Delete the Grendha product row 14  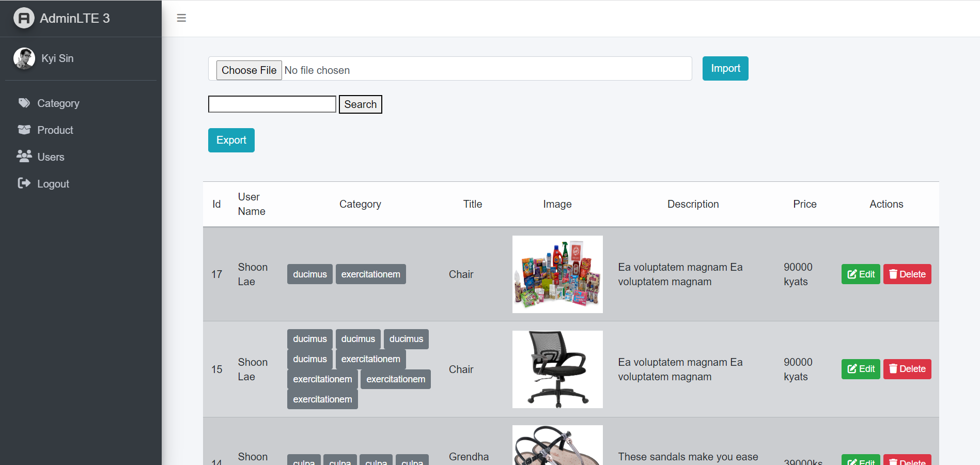click(907, 460)
